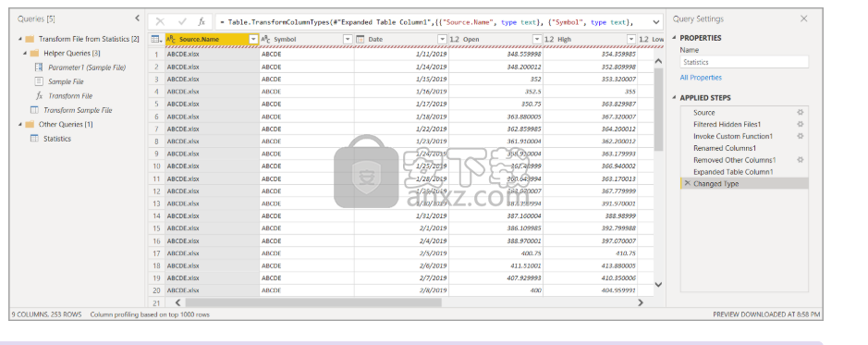Click the PREVIEW DOWNLOADED AT 8:58 PM status
This screenshot has width=868, height=345.
pos(766,314)
